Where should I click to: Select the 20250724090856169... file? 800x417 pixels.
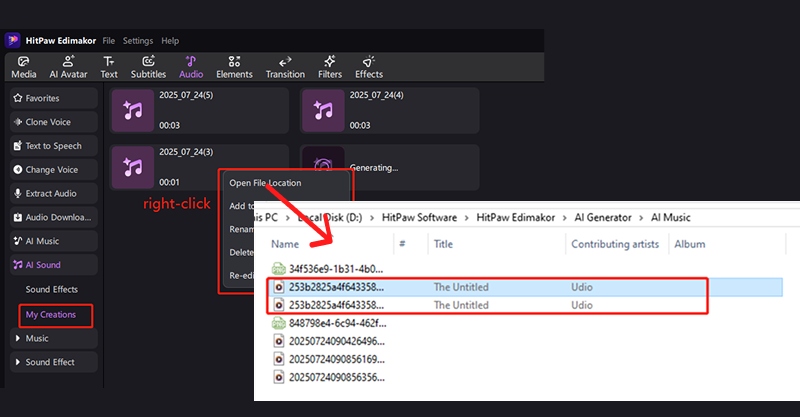337,359
